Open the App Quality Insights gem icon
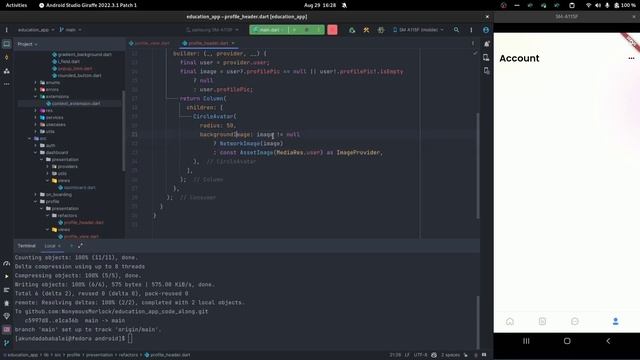Viewport: 640px width, 360px height. (7, 316)
